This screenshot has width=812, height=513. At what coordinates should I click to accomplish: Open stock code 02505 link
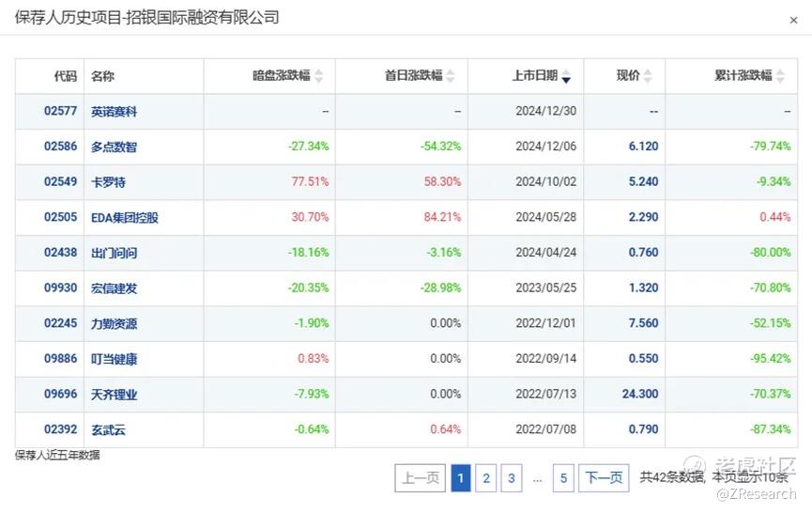pyautogui.click(x=60, y=217)
